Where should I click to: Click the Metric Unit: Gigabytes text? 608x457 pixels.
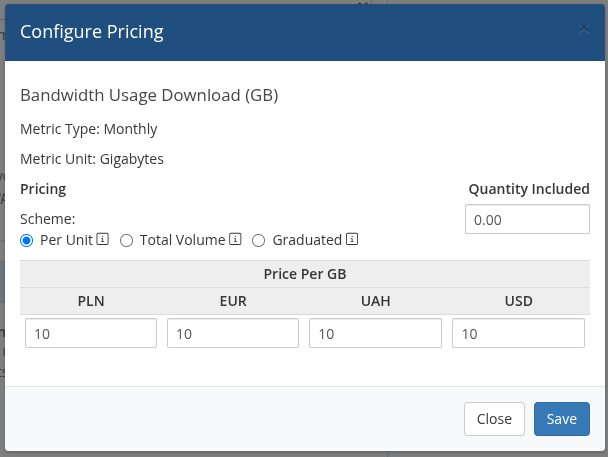92,160
